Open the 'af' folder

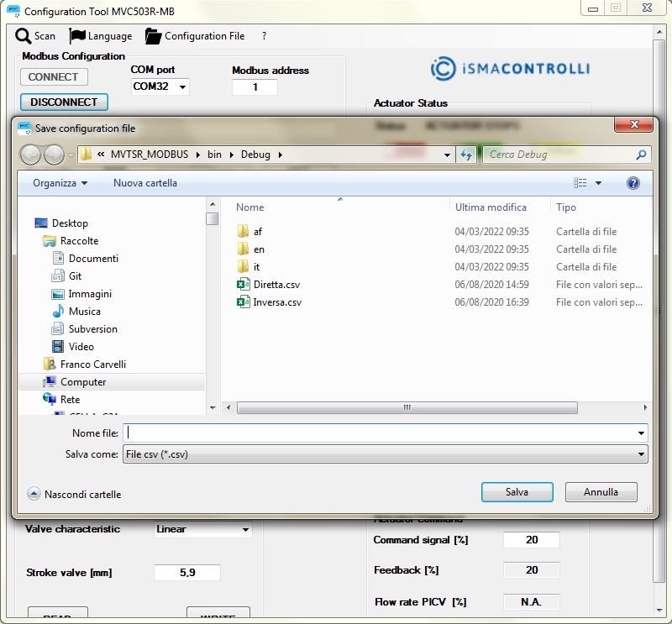coord(258,232)
